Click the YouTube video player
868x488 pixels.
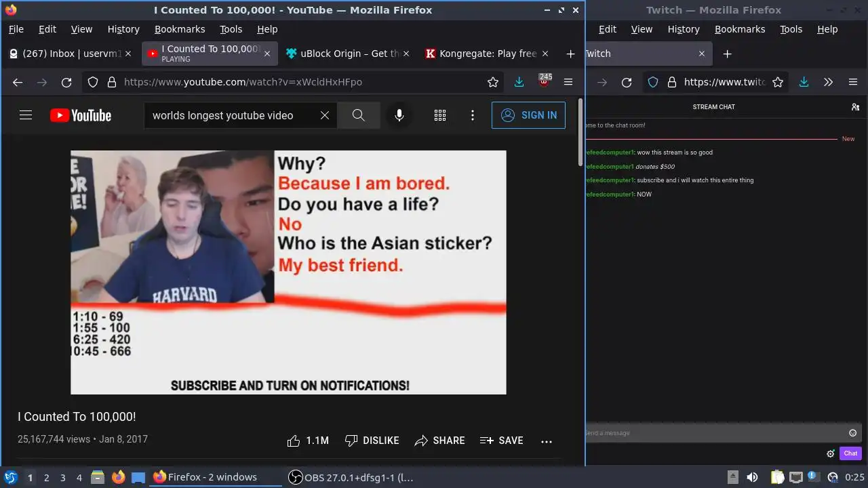(288, 272)
